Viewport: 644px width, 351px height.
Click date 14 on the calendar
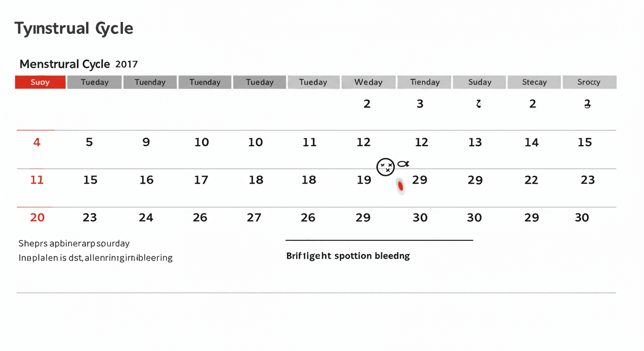[531, 143]
